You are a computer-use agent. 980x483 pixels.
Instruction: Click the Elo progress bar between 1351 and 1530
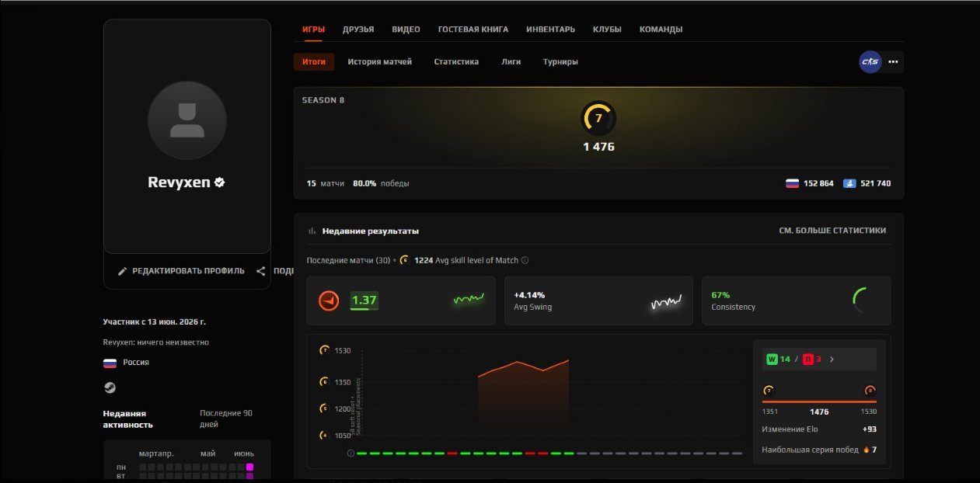click(x=819, y=401)
